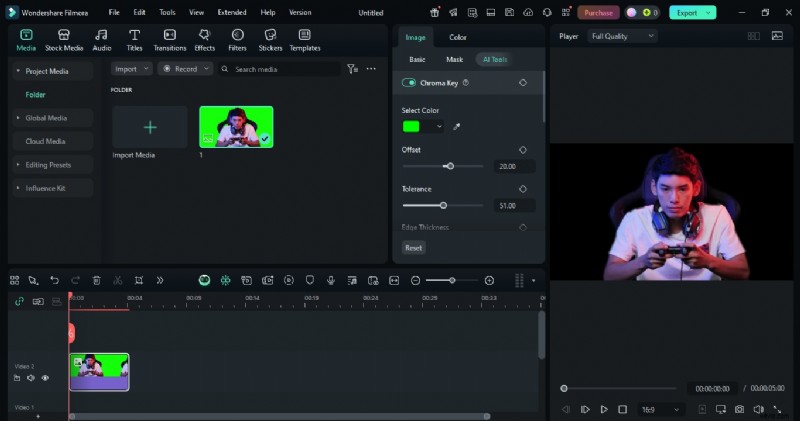Screen dimensions: 800x421
Task: Open the Stickers library
Action: pos(270,40)
